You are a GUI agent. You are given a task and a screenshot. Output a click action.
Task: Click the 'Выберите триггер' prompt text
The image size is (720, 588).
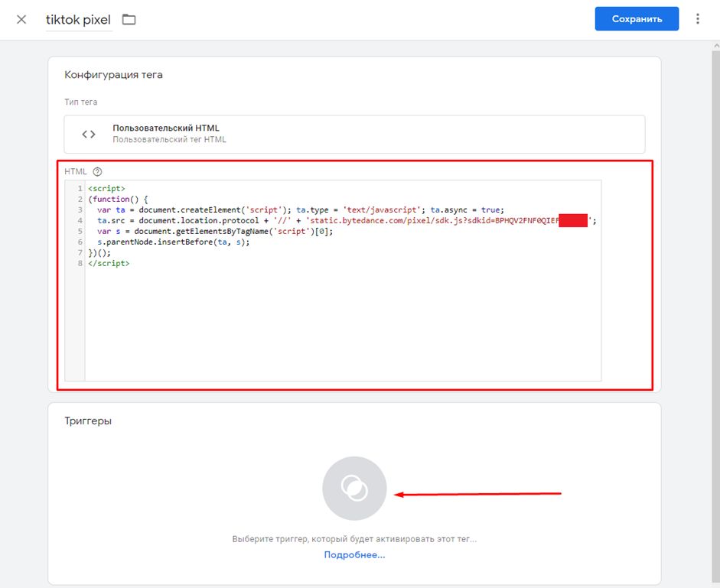(x=354, y=539)
